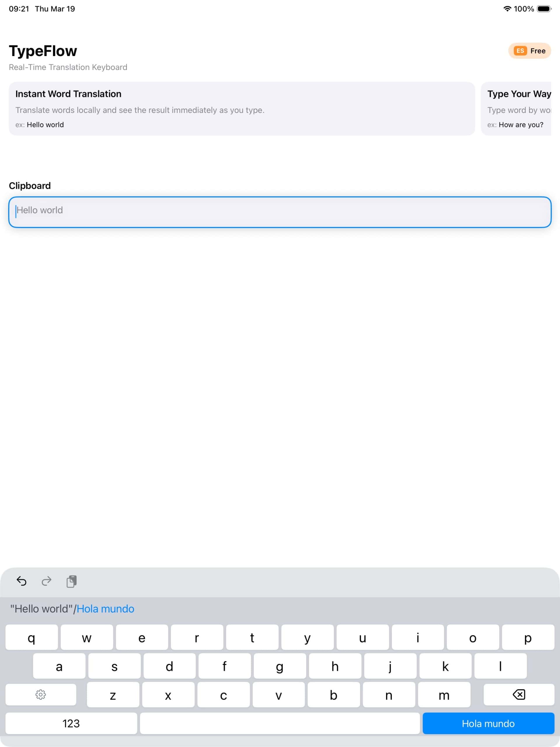Tap the e key

tap(142, 637)
